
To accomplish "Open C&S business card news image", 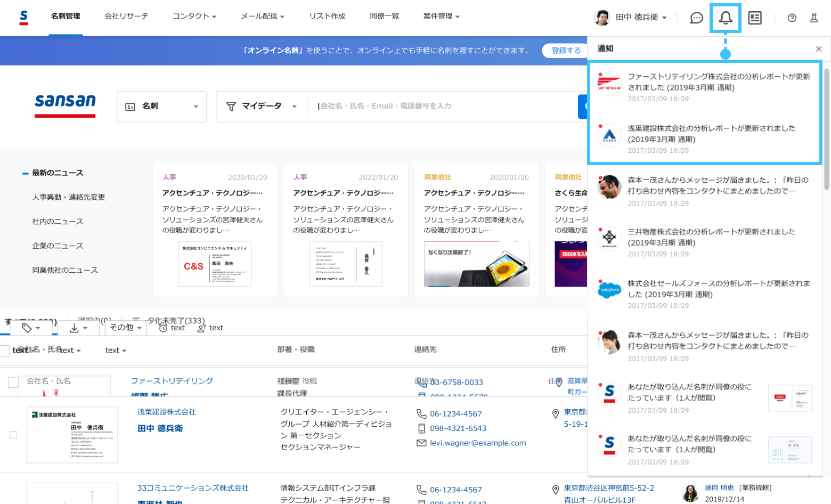I will click(x=215, y=264).
